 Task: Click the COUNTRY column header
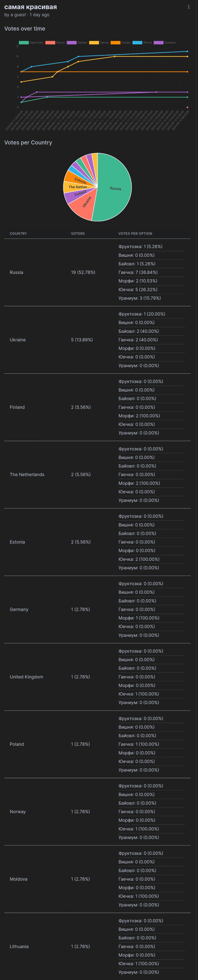click(18, 234)
